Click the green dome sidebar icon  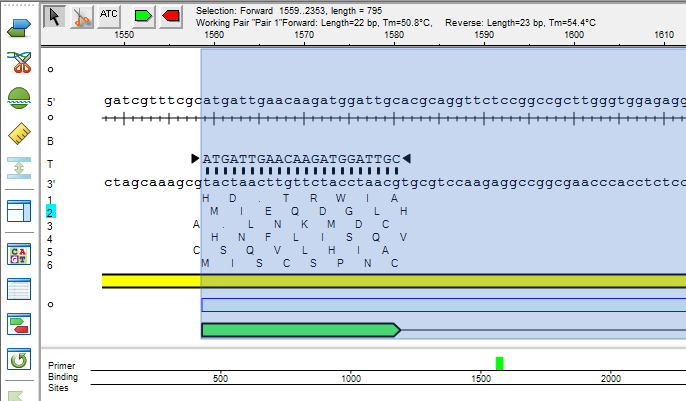click(19, 98)
